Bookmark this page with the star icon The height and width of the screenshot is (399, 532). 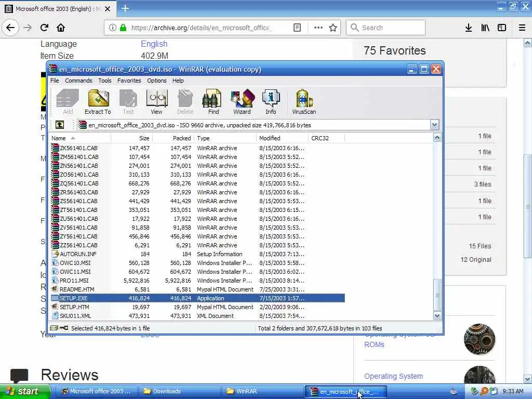coord(333,28)
